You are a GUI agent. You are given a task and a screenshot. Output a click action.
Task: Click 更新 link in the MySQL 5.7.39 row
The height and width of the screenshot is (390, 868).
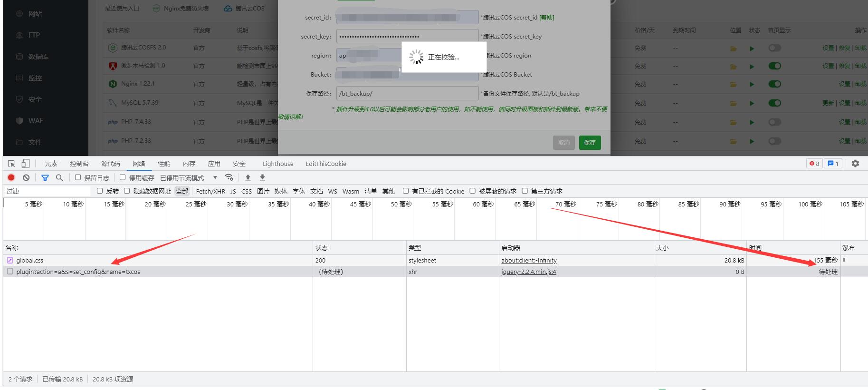[828, 103]
